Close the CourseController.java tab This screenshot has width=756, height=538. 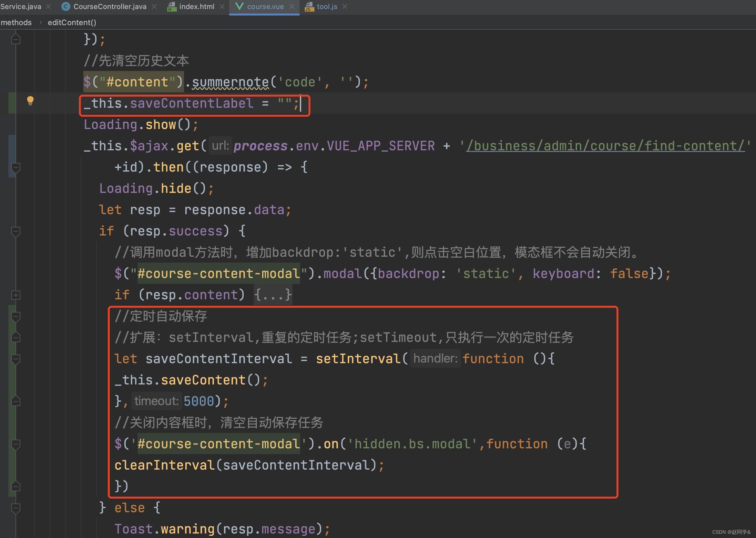pyautogui.click(x=154, y=7)
